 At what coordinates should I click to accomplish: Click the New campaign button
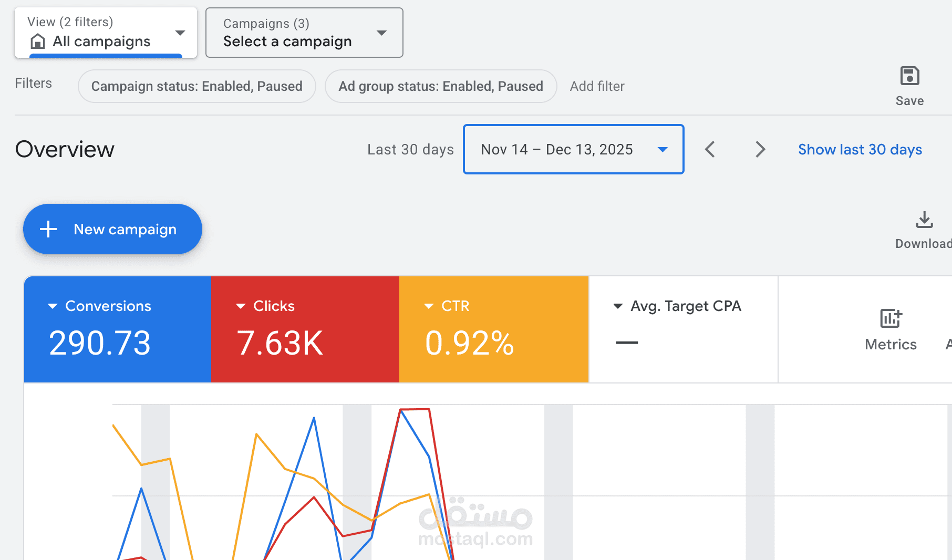tap(112, 229)
